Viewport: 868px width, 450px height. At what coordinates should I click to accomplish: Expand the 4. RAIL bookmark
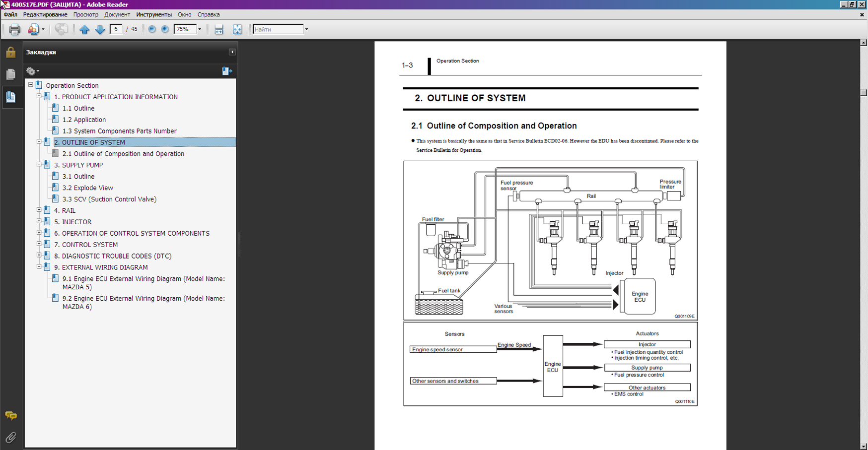click(x=39, y=210)
